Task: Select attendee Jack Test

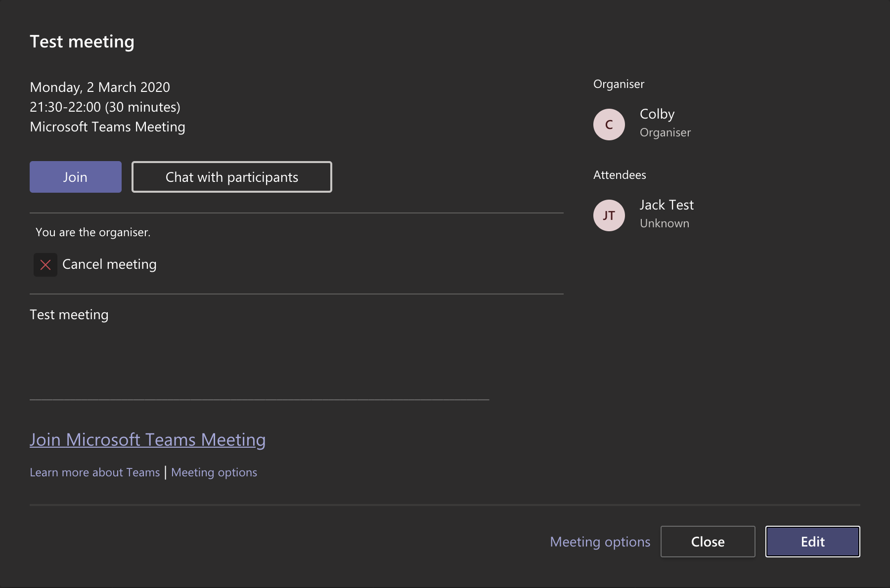Action: (667, 205)
